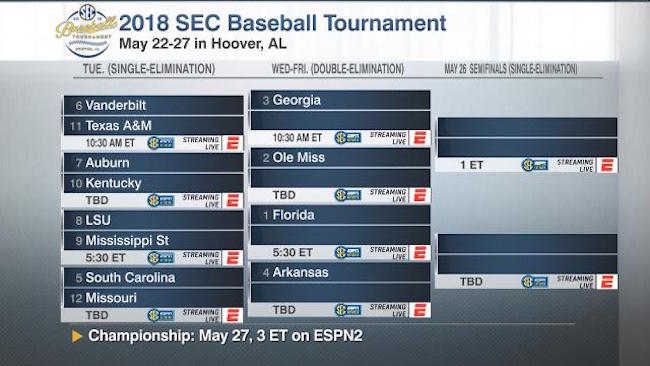This screenshot has height=366, width=650.
Task: Click the 2018 SEC Baseball Tournament title
Action: 282,23
